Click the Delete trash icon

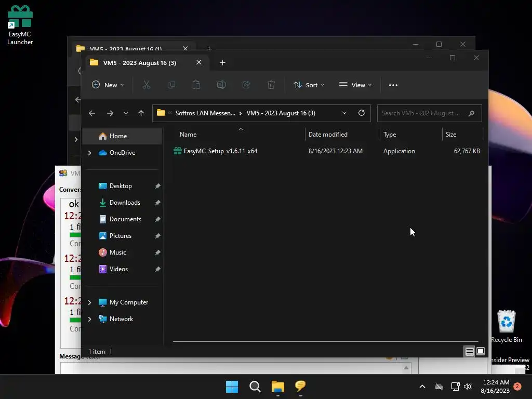(271, 85)
